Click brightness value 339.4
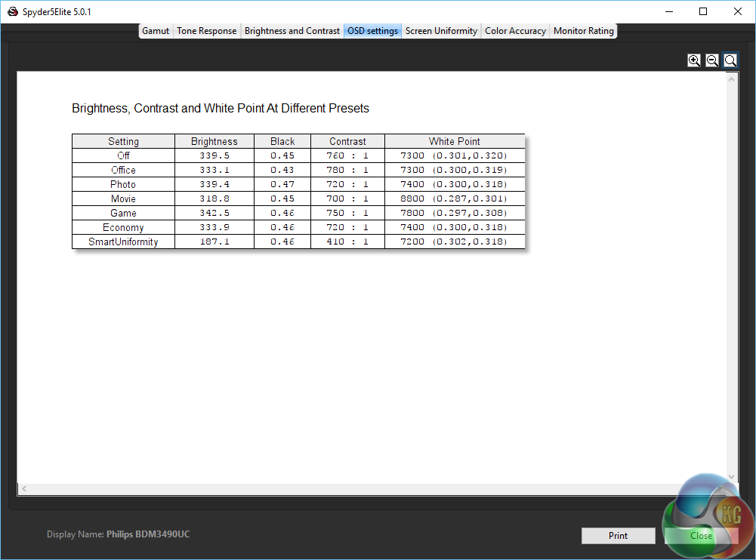756x560 pixels. (214, 185)
